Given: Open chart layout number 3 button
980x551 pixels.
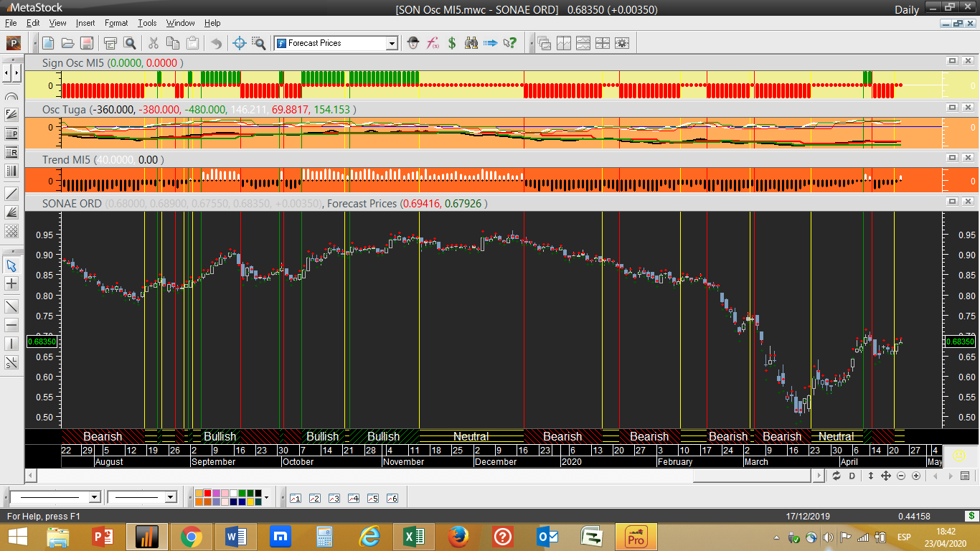Looking at the screenshot, I should pos(334,498).
